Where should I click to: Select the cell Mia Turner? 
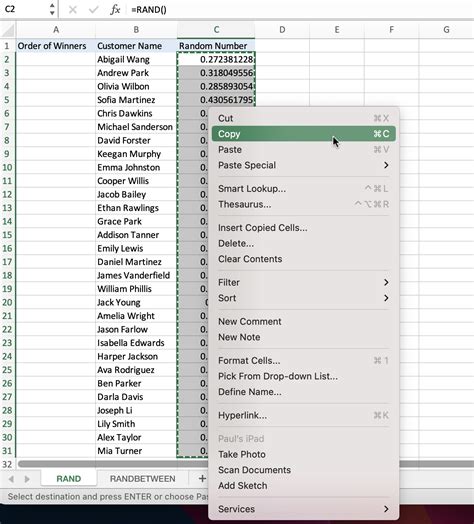(x=136, y=451)
